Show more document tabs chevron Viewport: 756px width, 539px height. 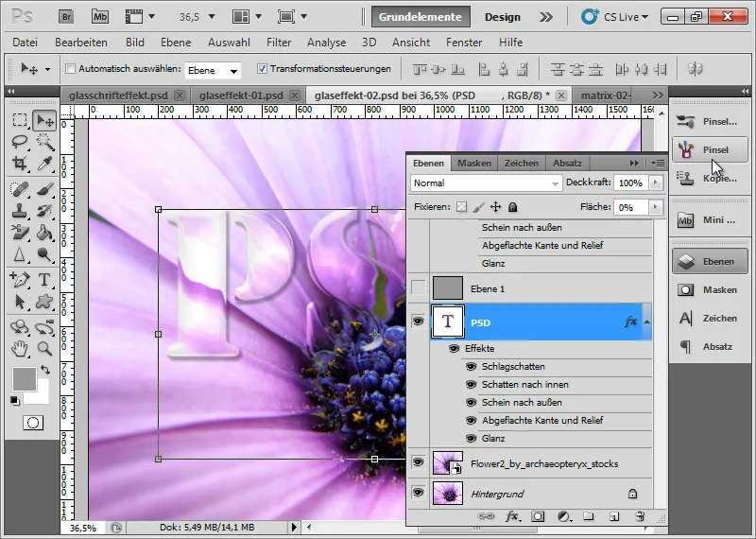pos(657,96)
